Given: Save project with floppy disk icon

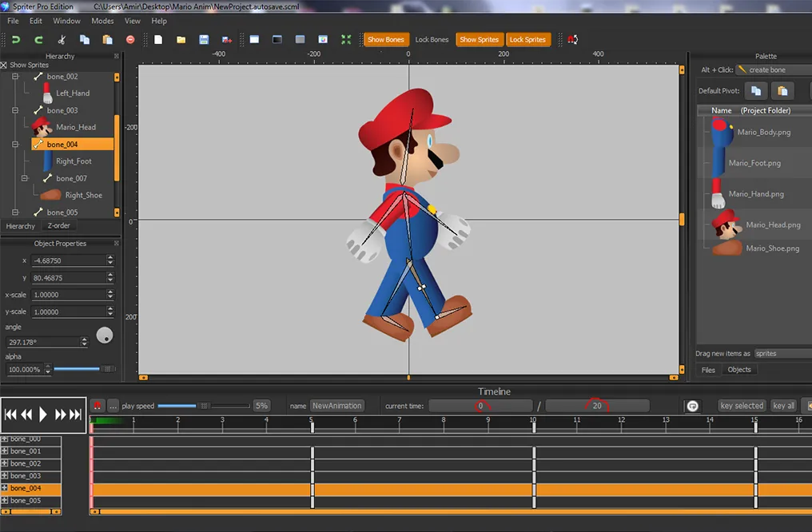Looking at the screenshot, I should click(204, 40).
